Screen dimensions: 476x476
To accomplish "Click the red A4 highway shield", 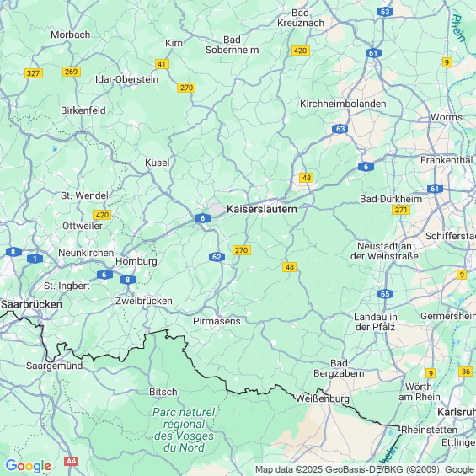I will tap(71, 461).
